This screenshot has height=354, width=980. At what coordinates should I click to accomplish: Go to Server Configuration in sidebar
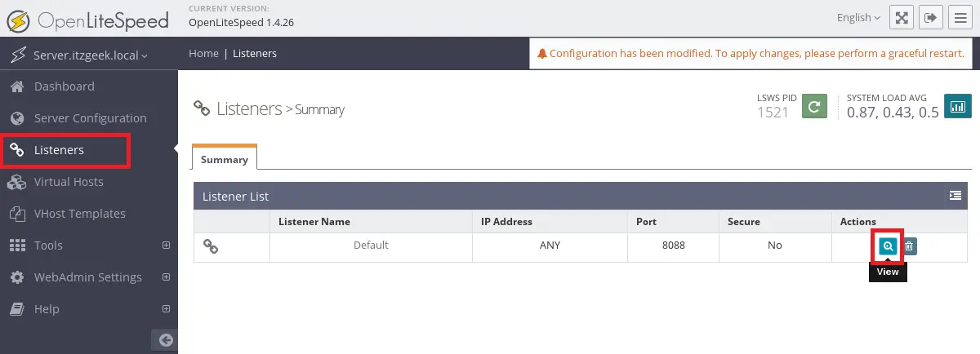[88, 118]
